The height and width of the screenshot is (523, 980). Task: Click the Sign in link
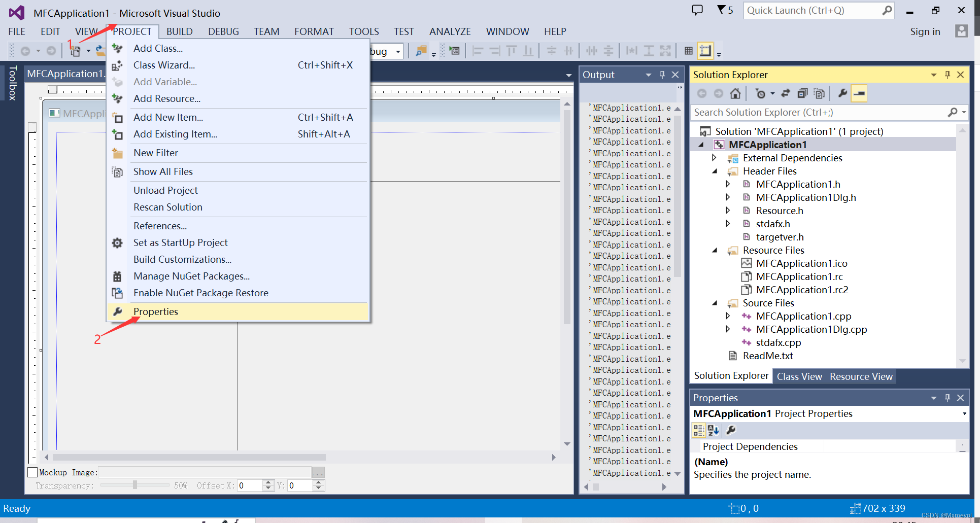(925, 31)
